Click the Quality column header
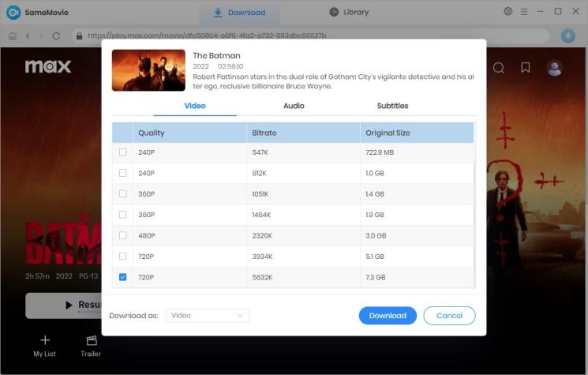Screen dimensions: 588x375 point(189,133)
